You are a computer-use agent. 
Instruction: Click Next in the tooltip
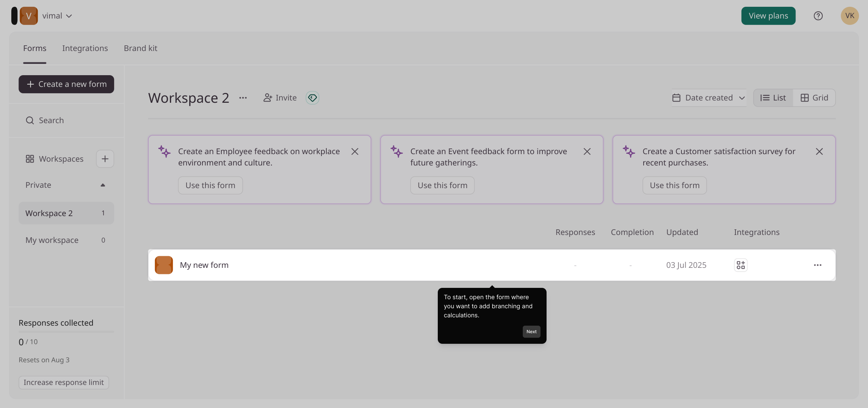point(531,332)
